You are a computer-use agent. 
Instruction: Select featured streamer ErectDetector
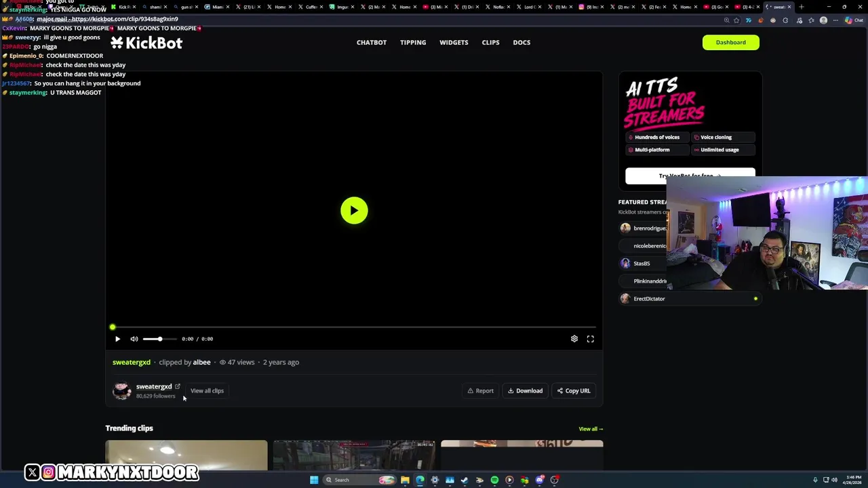point(690,298)
